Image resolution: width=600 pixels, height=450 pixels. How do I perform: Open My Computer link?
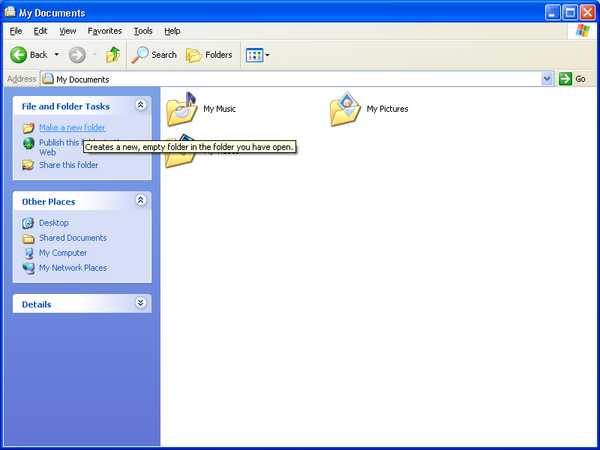point(63,253)
